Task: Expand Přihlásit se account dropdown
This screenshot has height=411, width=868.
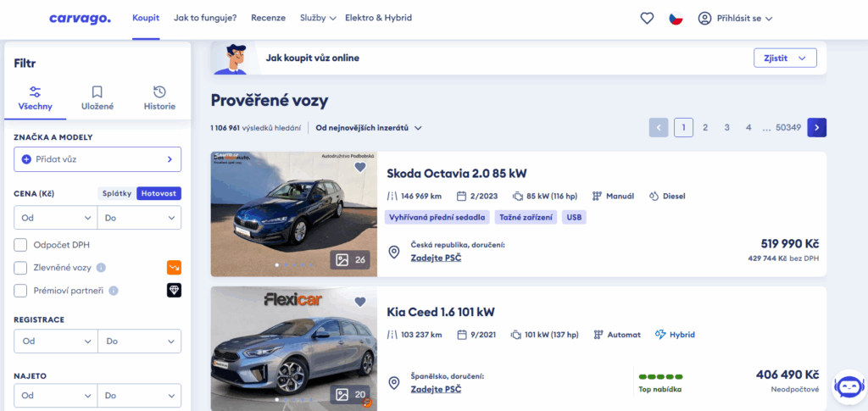Action: tap(744, 19)
